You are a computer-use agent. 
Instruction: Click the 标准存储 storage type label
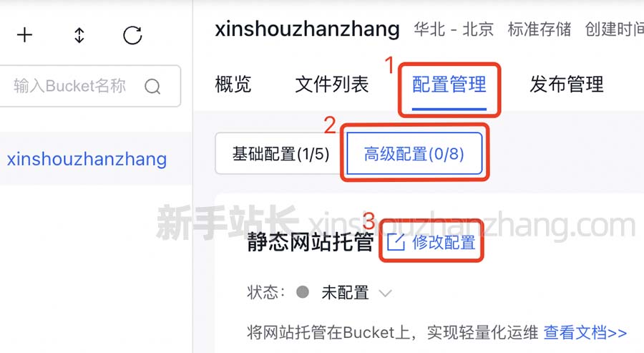coord(540,29)
